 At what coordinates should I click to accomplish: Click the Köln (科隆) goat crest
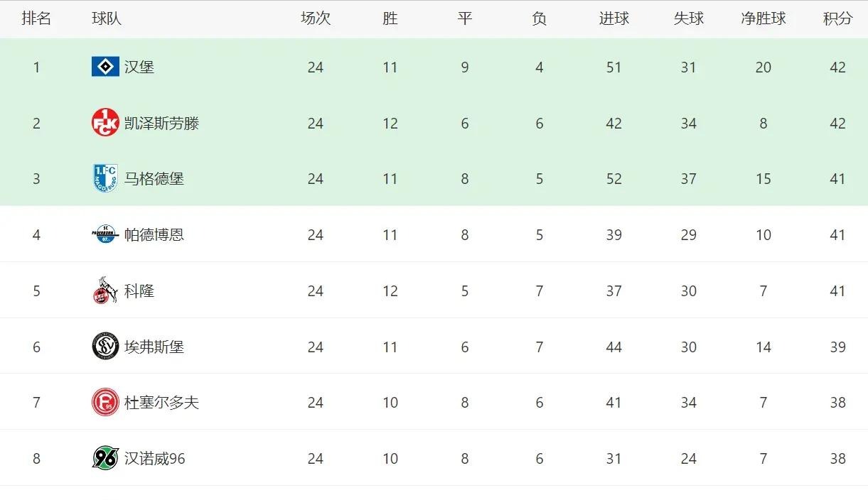coord(105,290)
